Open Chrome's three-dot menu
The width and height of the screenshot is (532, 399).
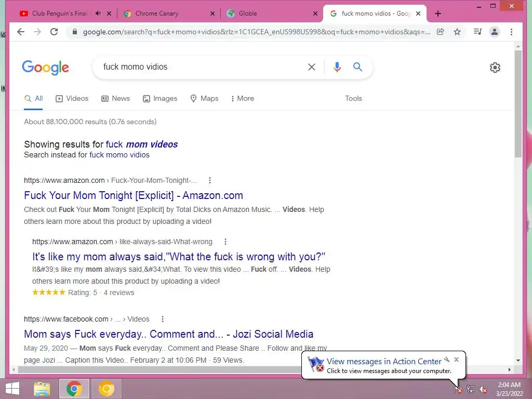[511, 32]
